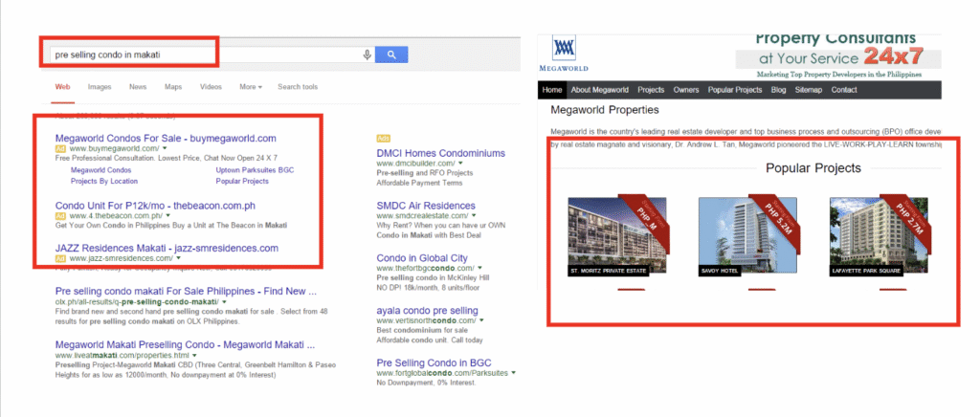The height and width of the screenshot is (417, 980).
Task: Open the JAZZ Residences Makati result
Action: [x=153, y=248]
